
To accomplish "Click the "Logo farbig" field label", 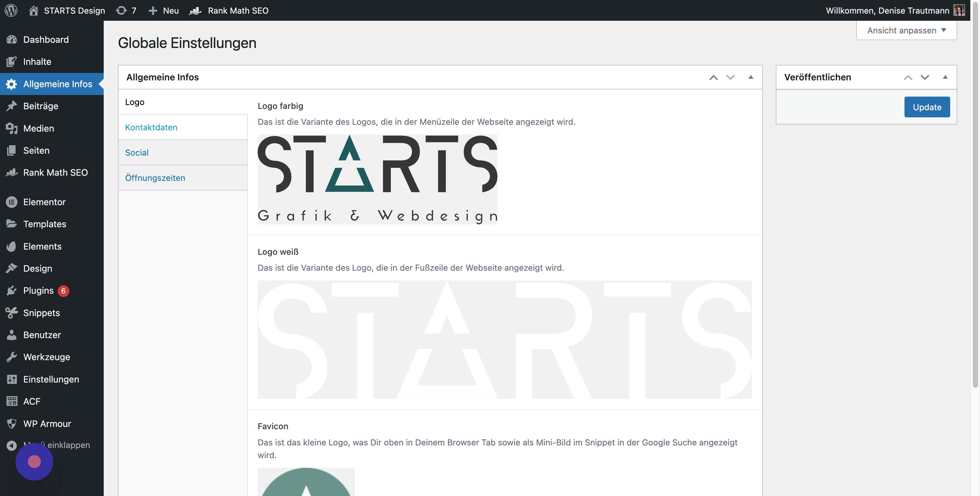I will click(280, 106).
